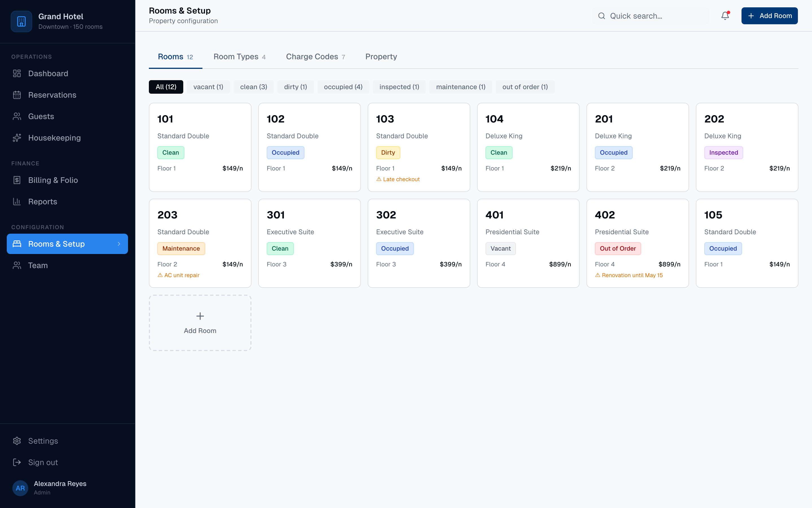Open the Property tab
The image size is (812, 508).
point(381,57)
